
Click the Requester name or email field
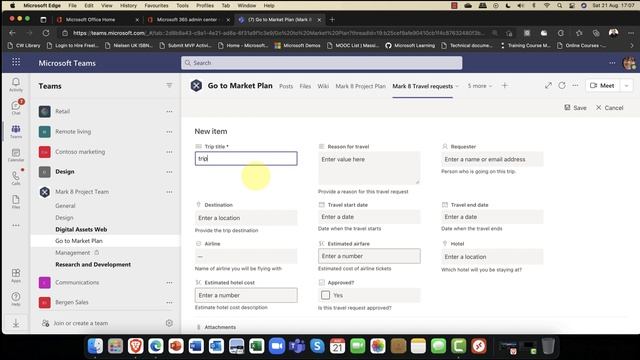click(492, 159)
